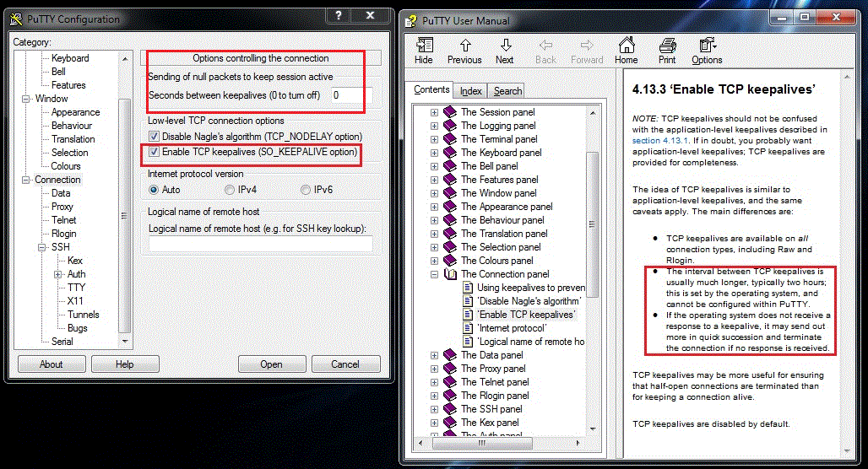Viewport: 868px width, 469px height.
Task: Click the contents tree vertical scrollbar thumb
Action: pyautogui.click(x=593, y=224)
